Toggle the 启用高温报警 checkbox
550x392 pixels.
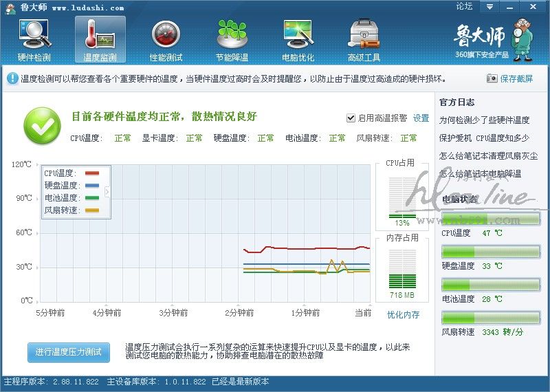pos(351,118)
